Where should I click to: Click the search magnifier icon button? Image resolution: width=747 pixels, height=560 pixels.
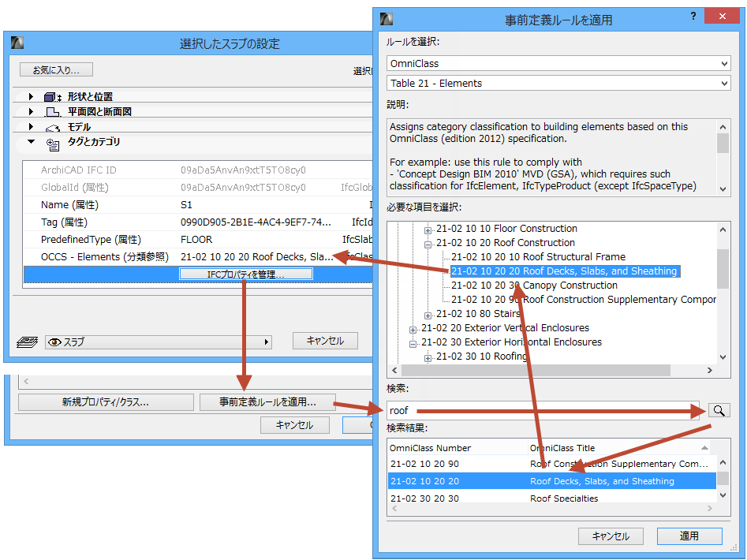[719, 410]
